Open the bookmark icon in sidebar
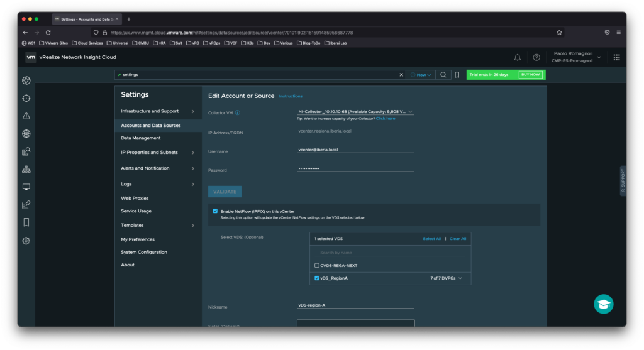The width and height of the screenshot is (644, 350). (x=26, y=222)
